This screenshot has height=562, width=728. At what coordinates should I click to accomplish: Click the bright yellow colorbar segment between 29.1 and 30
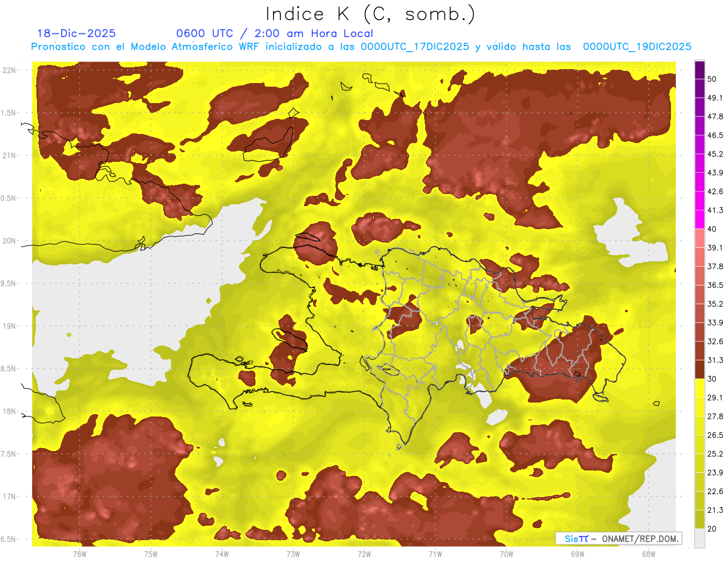699,388
